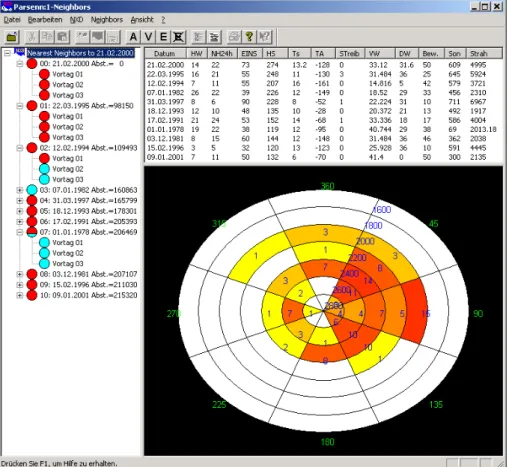Expand the 03: 07.01.1982 tree node
The height and width of the screenshot is (467, 509).
coord(20,190)
